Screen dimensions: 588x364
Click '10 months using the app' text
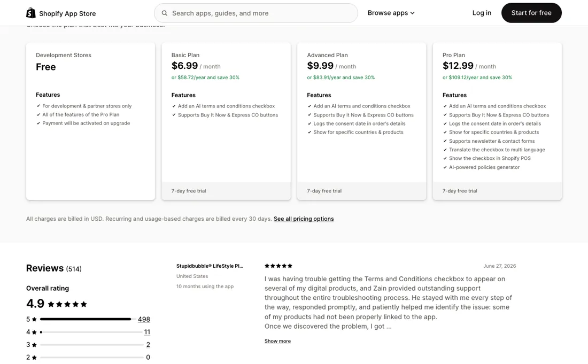pos(205,286)
